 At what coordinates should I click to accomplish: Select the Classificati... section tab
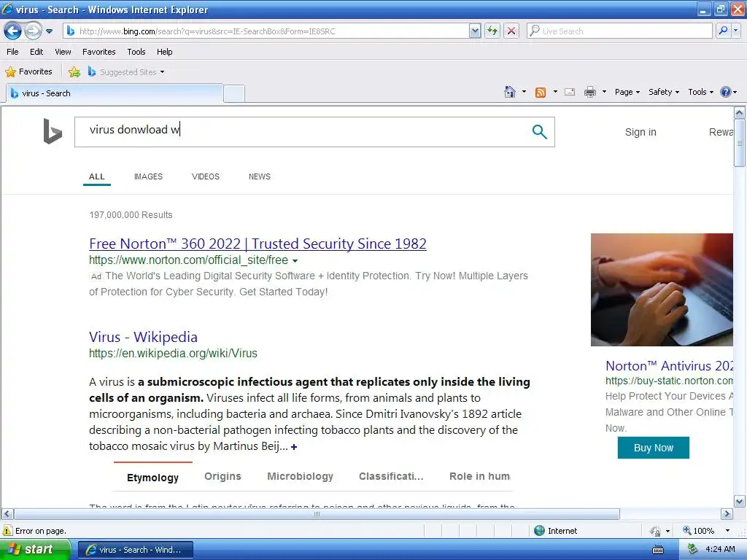point(391,477)
